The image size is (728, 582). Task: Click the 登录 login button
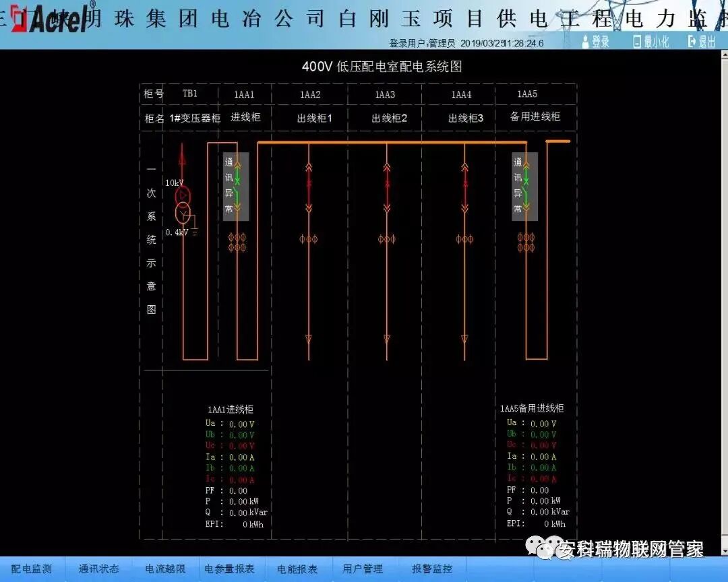click(596, 42)
